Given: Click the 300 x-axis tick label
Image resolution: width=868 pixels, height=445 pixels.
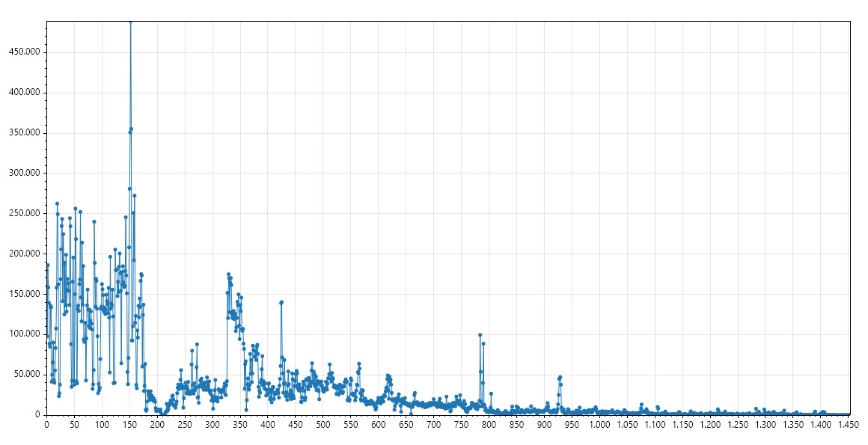Looking at the screenshot, I should point(213,425).
